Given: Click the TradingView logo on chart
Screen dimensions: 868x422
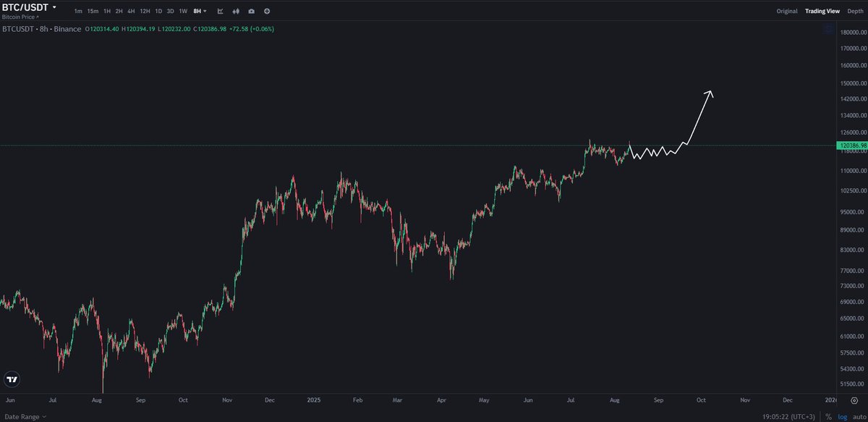Looking at the screenshot, I should (12, 379).
